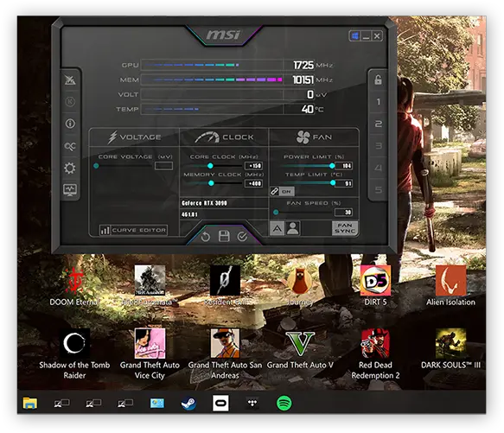The width and height of the screenshot is (504, 433).
Task: Click the fan speed slider handle
Action: click(276, 212)
